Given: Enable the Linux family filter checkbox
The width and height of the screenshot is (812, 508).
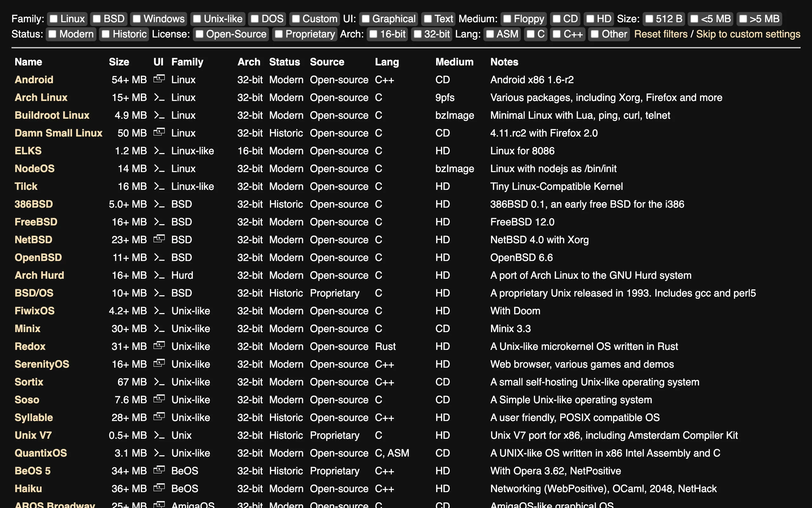Looking at the screenshot, I should click(54, 19).
